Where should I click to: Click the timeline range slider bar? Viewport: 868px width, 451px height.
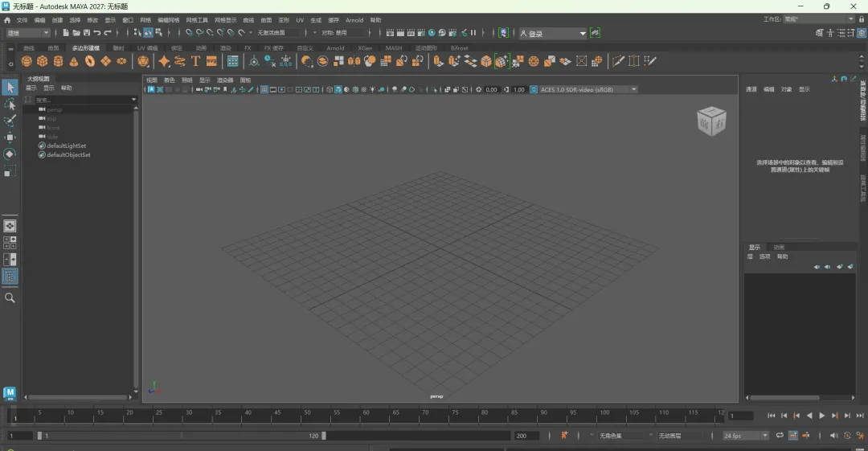tap(181, 436)
